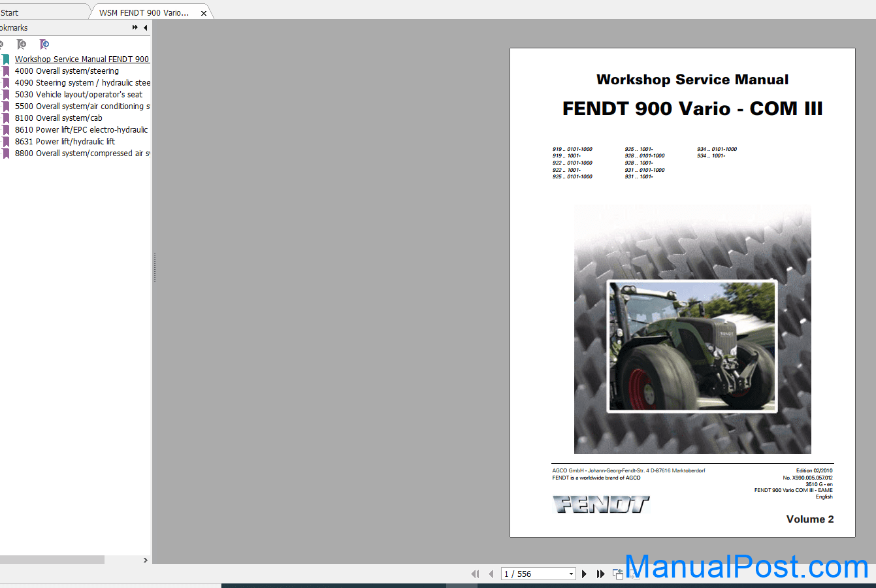Image resolution: width=876 pixels, height=588 pixels.
Task: Click the FENDT logo on the cover page
Action: point(601,504)
